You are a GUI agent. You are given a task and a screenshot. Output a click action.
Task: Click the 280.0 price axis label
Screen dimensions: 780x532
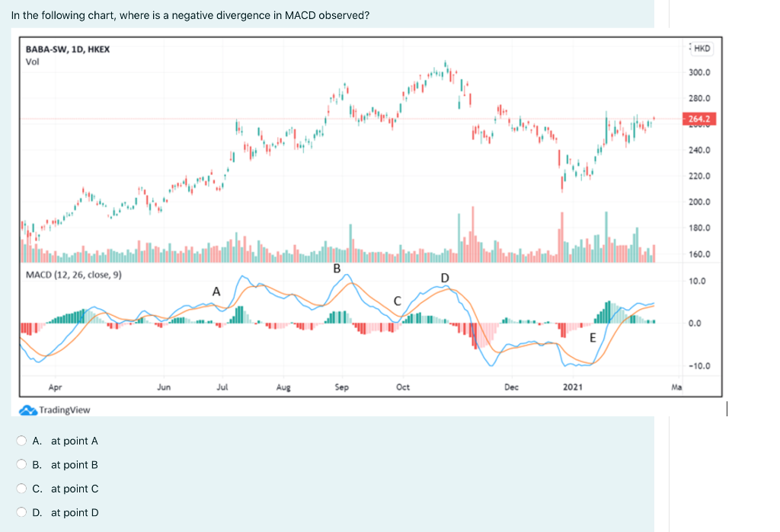pyautogui.click(x=699, y=98)
